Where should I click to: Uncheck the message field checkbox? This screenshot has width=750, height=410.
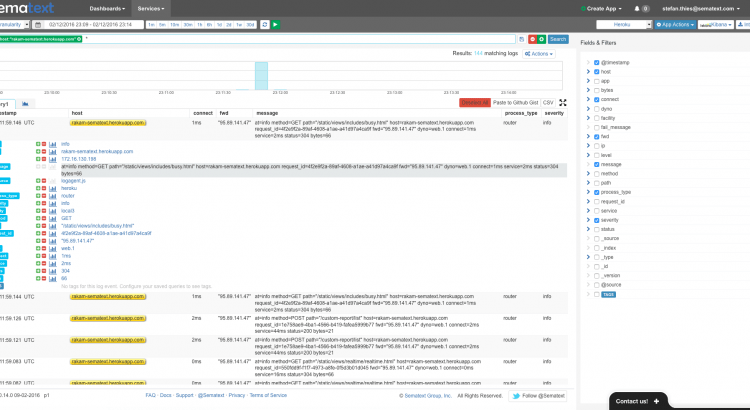(596, 165)
